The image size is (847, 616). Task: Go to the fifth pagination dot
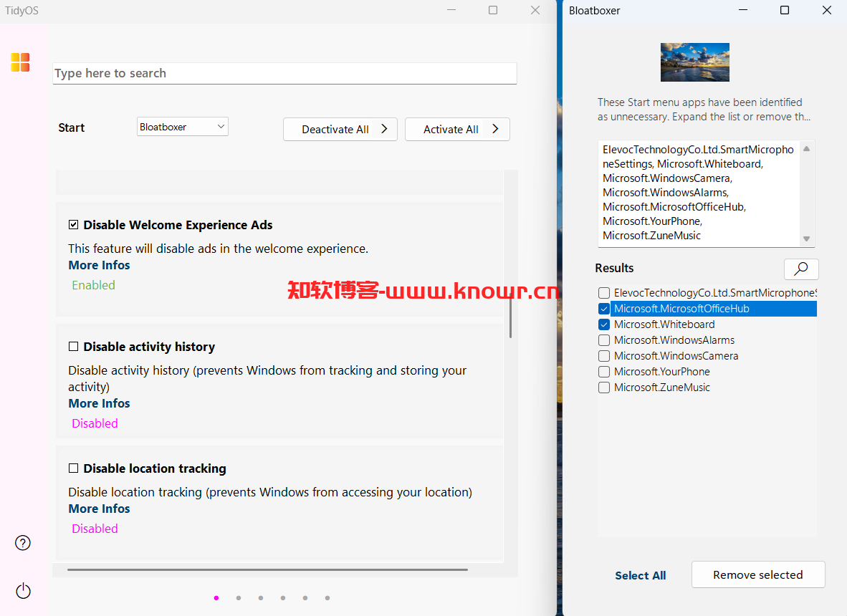point(305,597)
